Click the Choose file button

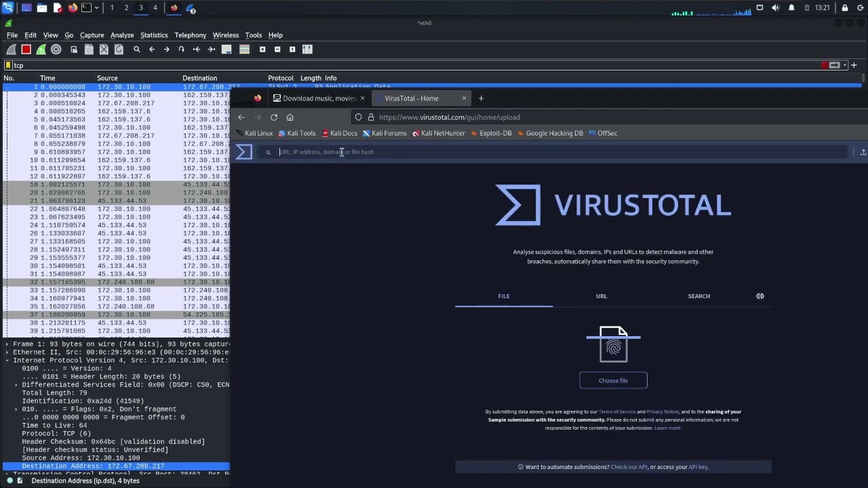click(x=613, y=380)
